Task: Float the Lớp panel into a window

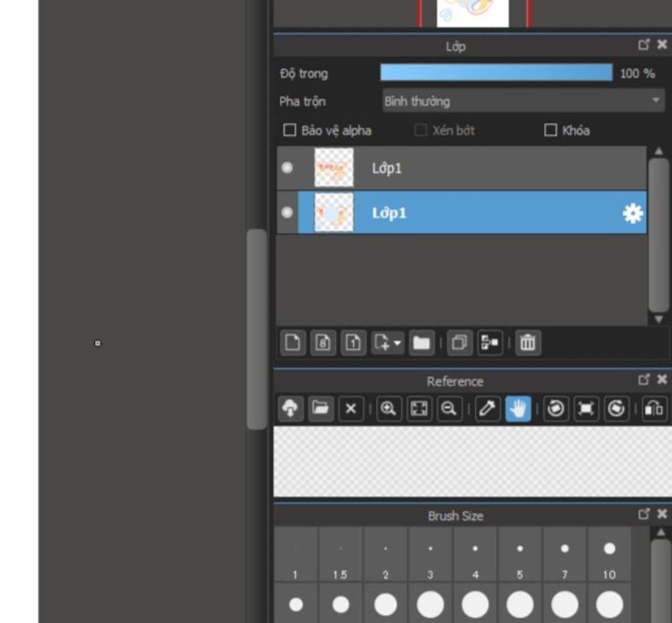Action: tap(644, 45)
